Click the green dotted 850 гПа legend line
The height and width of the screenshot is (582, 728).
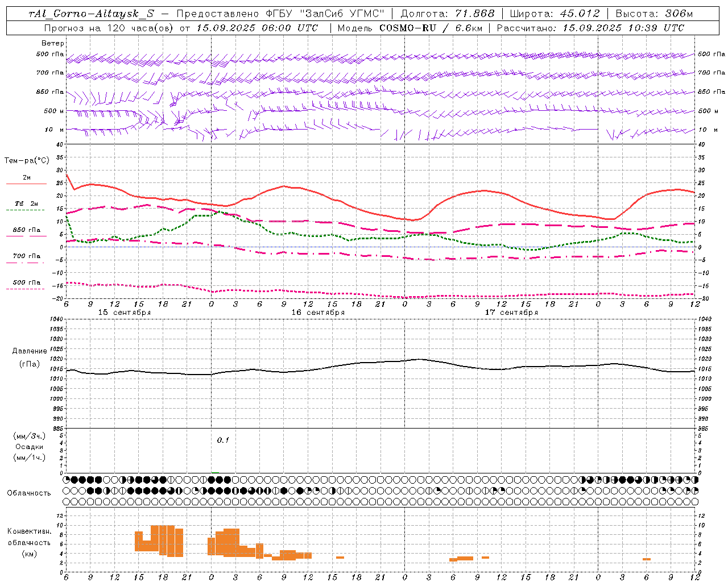(26, 236)
